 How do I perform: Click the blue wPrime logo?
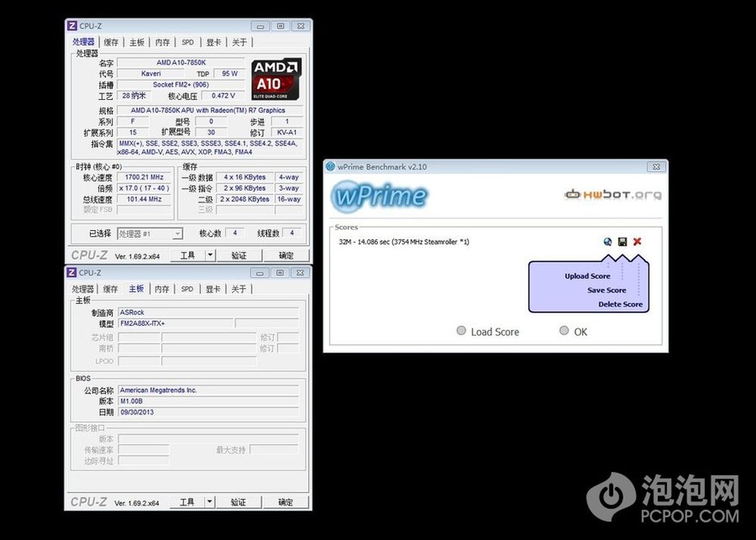point(380,196)
